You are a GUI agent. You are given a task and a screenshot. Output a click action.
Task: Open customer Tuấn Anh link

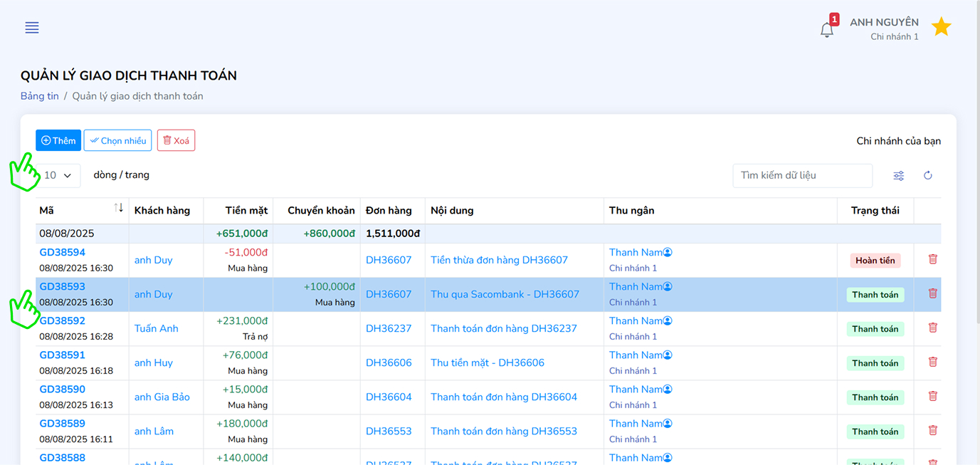(156, 329)
